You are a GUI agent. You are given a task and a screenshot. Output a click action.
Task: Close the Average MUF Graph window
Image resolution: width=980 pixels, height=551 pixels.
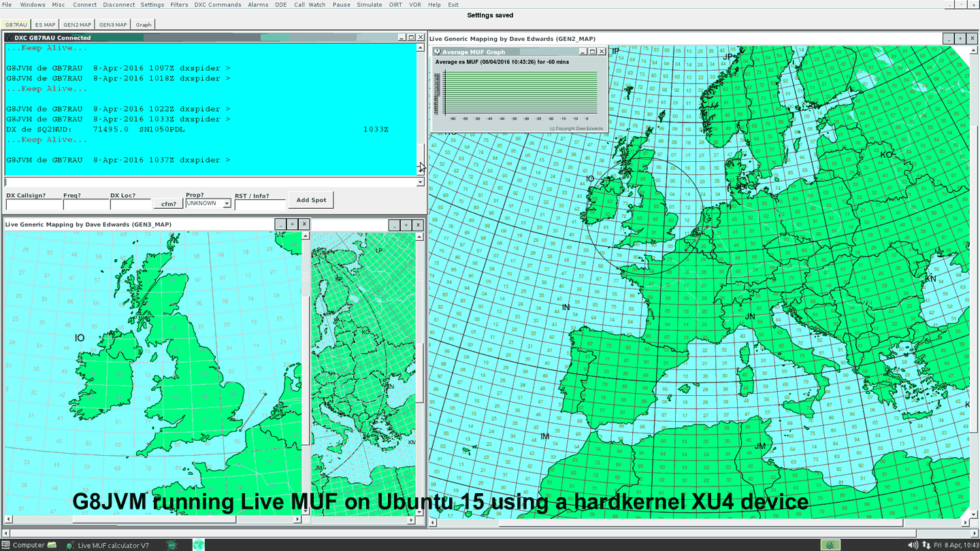tap(602, 52)
